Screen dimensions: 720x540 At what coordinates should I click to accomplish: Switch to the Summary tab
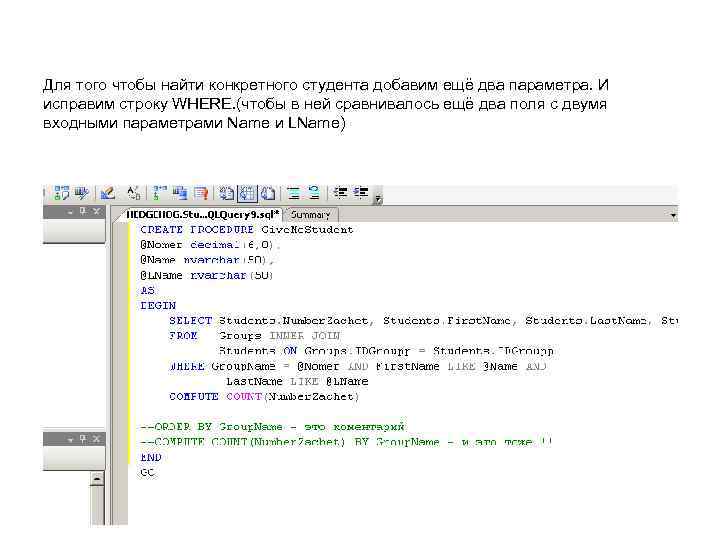[x=310, y=214]
